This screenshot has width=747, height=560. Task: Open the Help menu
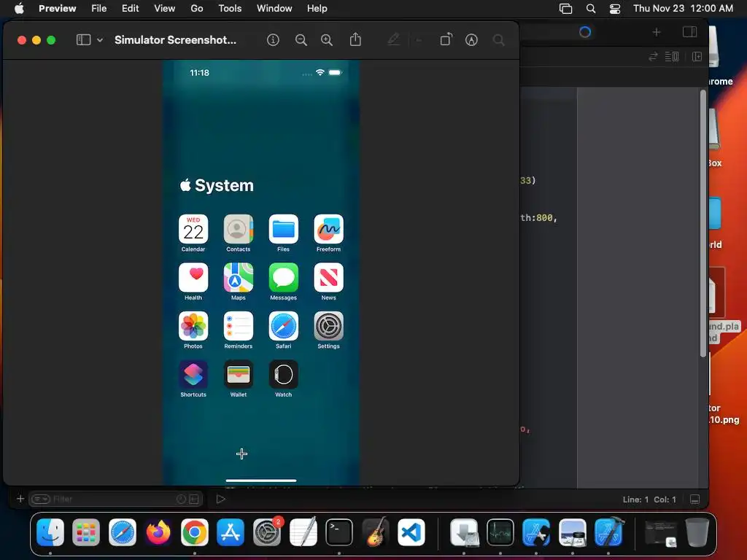point(317,8)
